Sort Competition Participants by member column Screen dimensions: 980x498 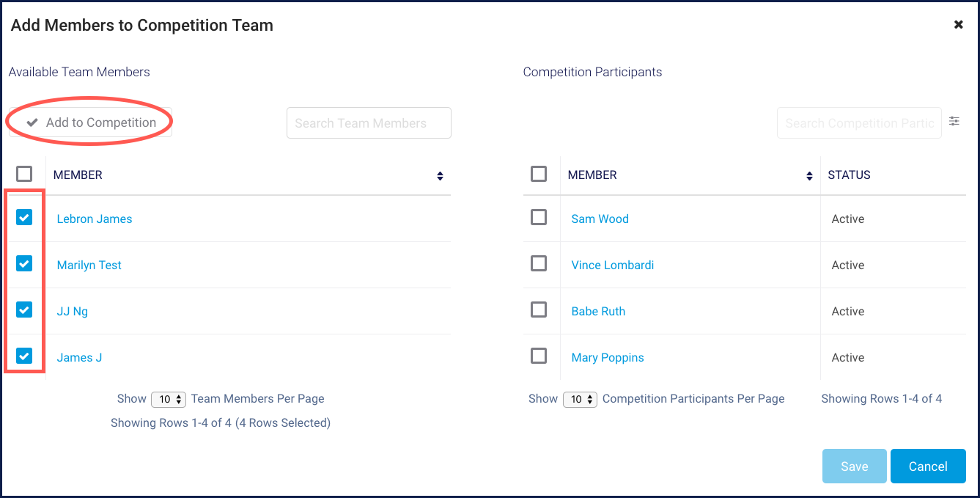(x=809, y=176)
